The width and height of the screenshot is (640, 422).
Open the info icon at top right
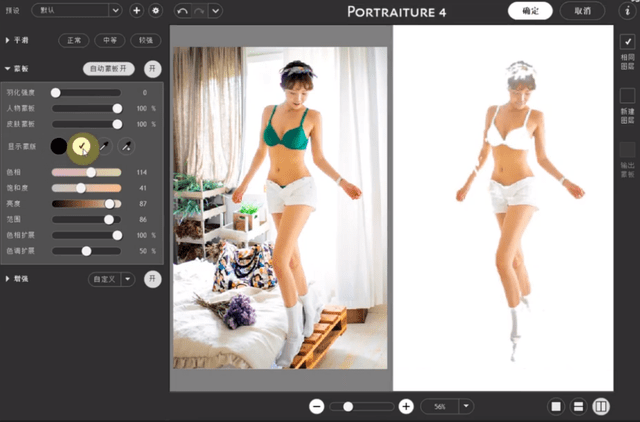[x=627, y=11]
